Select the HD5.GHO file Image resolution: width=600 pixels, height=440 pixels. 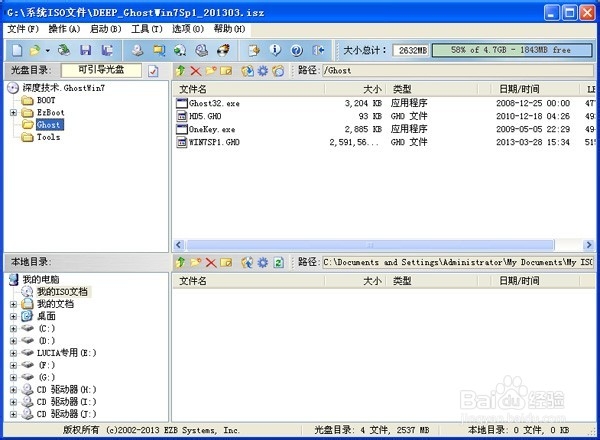point(205,116)
